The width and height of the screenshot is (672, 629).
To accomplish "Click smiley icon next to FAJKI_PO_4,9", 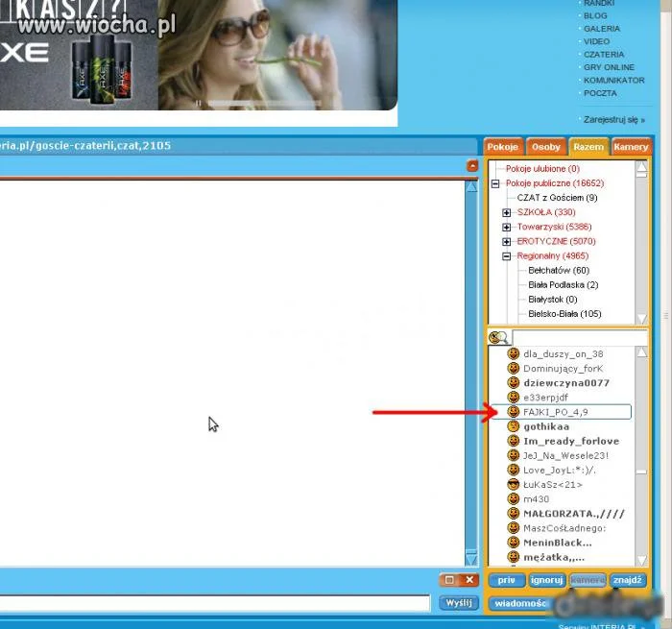I will coord(513,412).
